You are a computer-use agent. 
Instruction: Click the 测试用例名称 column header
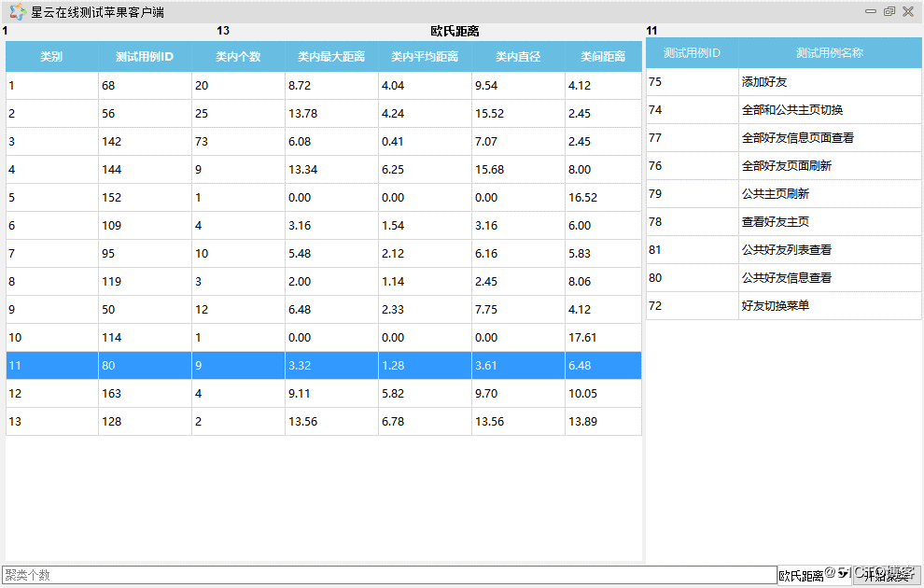pyautogui.click(x=830, y=53)
